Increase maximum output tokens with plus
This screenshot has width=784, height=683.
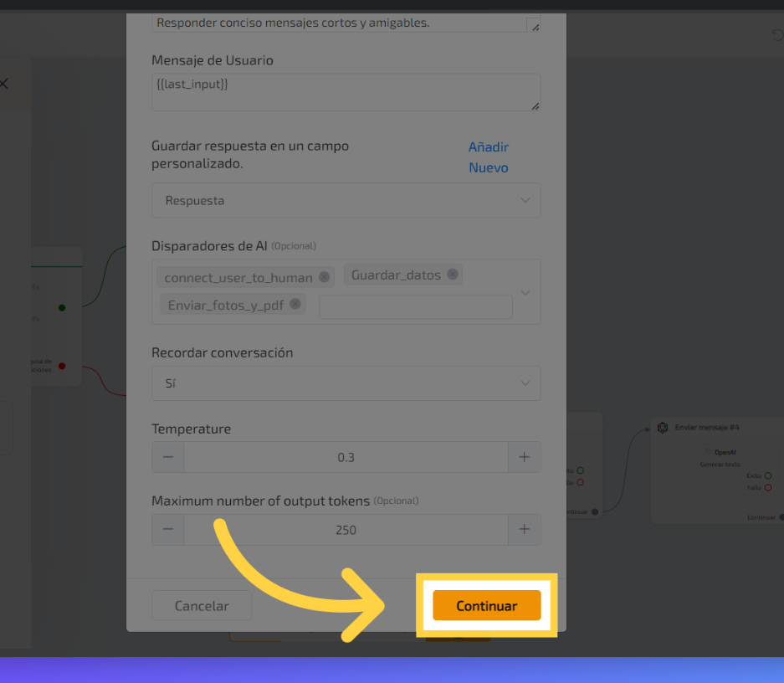(x=525, y=530)
